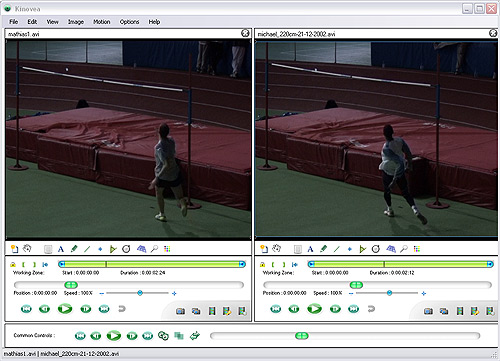Screen dimensions: 500x361
Task: Toggle working zone lock on left screen
Action: coord(13,264)
